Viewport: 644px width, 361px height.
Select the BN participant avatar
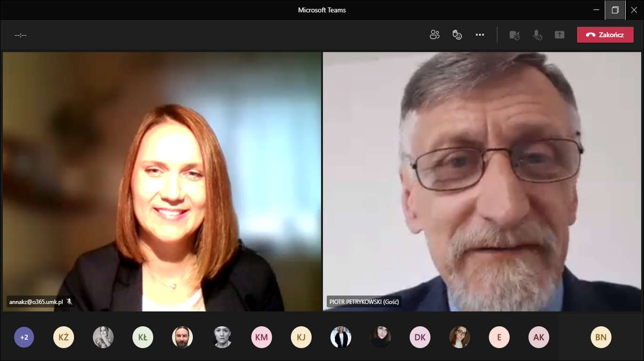point(601,337)
